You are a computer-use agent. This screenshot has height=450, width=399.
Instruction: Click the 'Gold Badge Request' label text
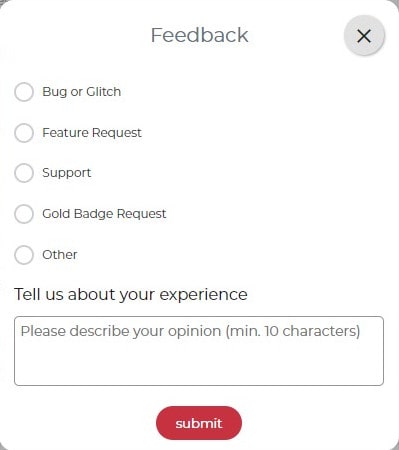click(x=104, y=214)
